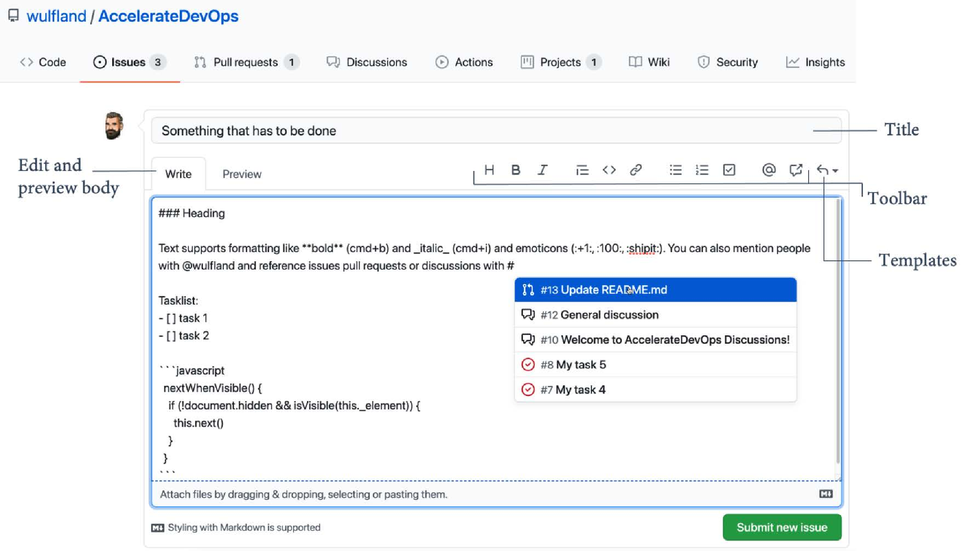This screenshot has height=551, width=980.
Task: Click the Attach files by dragging area
Action: 496,494
